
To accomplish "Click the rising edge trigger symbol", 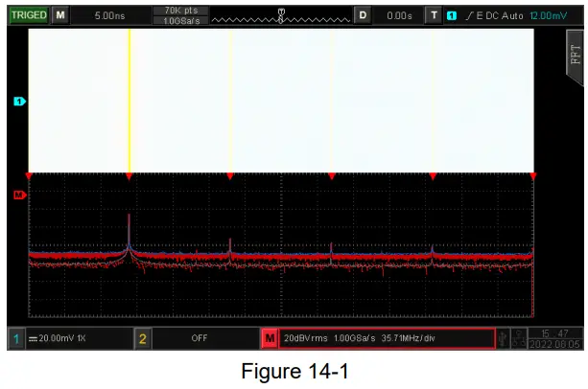I will click(469, 15).
